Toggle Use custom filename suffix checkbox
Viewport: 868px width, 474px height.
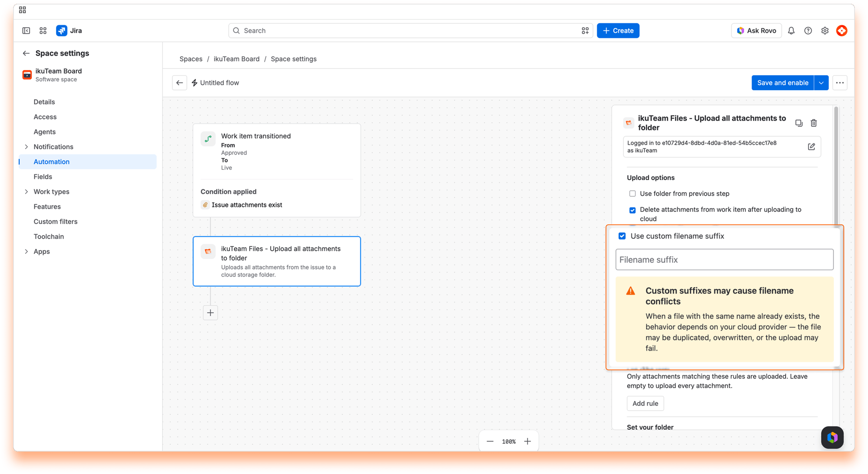coord(622,236)
